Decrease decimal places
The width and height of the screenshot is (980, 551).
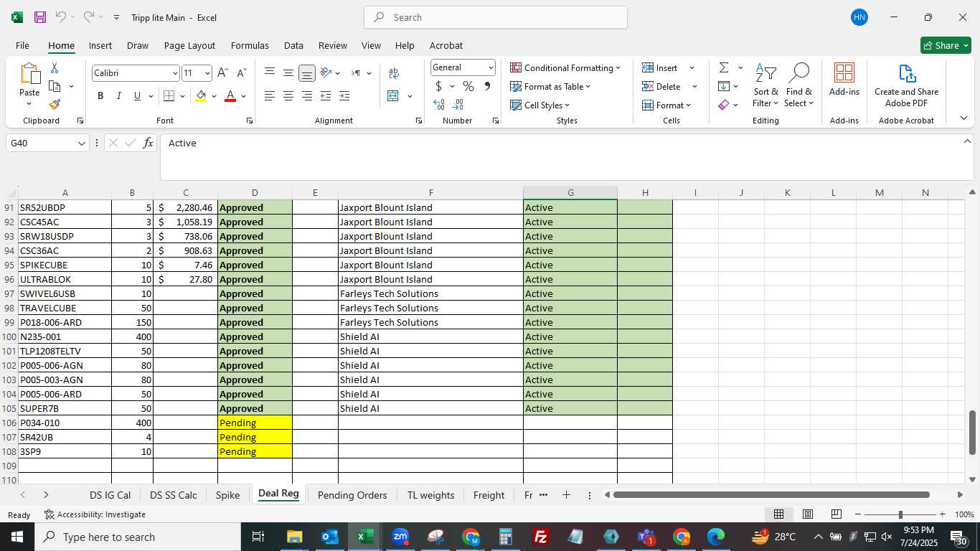[458, 105]
